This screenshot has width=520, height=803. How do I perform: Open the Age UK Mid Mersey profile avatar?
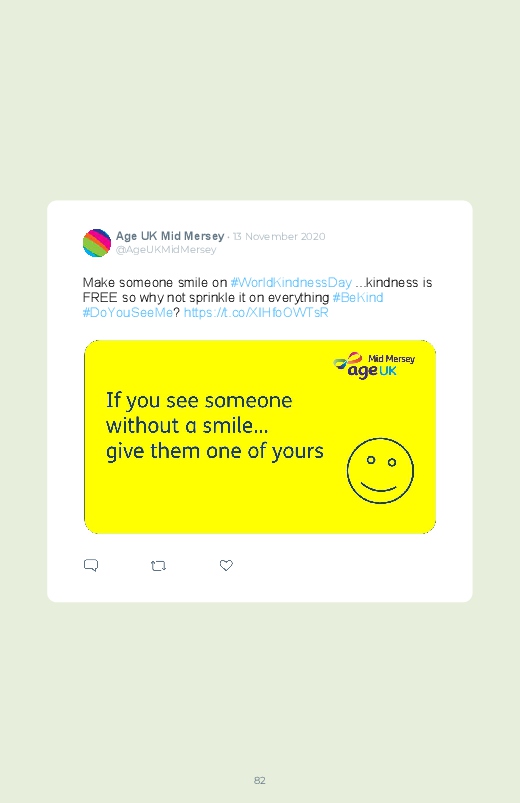click(x=97, y=243)
